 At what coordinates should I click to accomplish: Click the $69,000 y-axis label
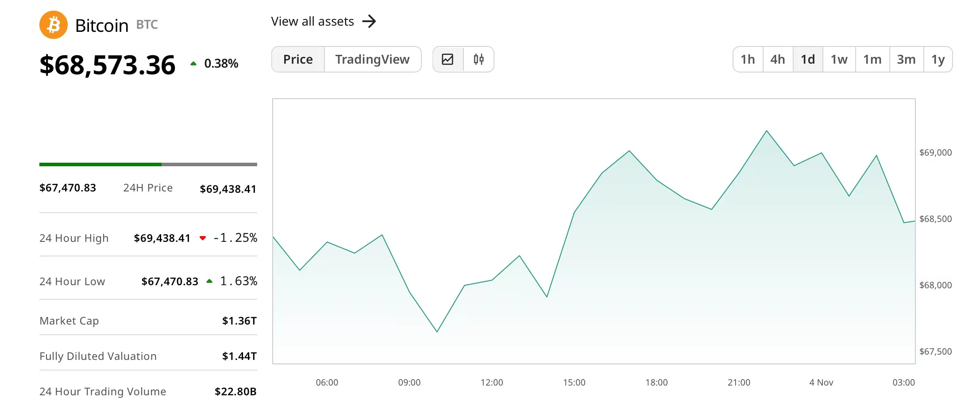(936, 153)
